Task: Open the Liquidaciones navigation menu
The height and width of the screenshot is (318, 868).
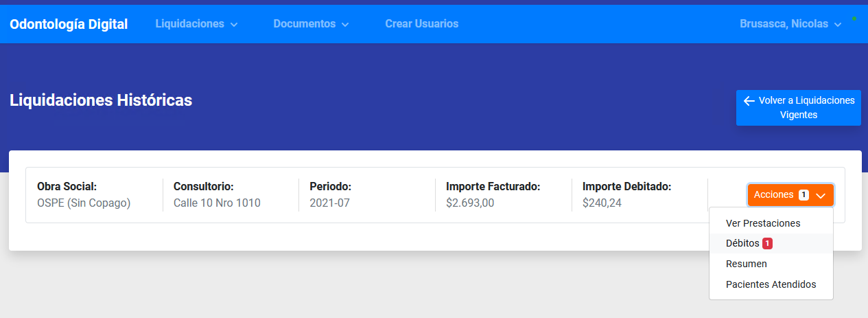Action: point(190,23)
